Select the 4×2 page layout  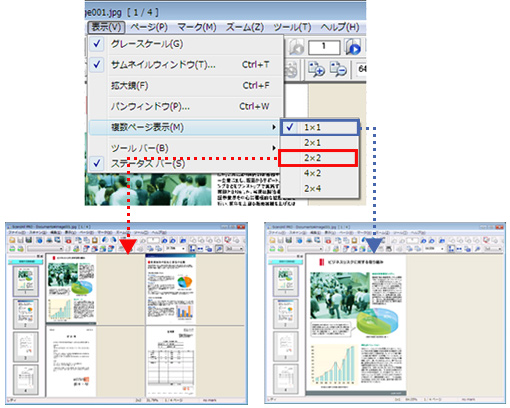319,173
